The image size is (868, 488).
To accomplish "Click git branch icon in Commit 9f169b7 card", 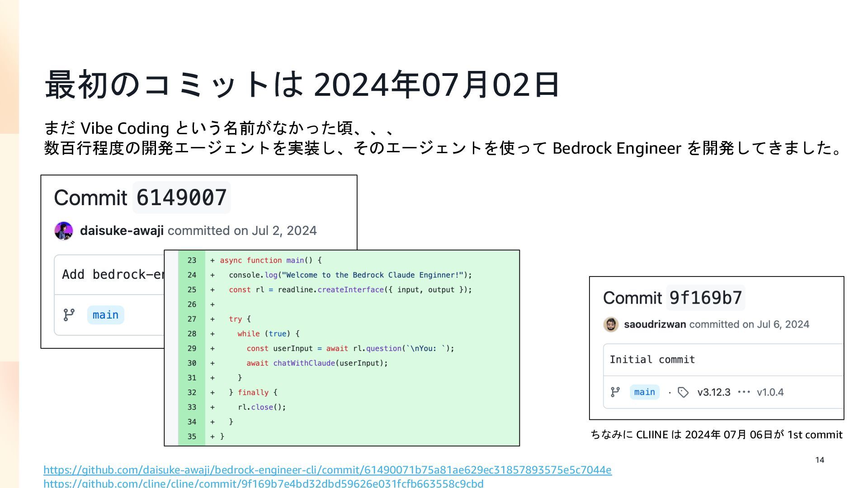I will coord(615,392).
